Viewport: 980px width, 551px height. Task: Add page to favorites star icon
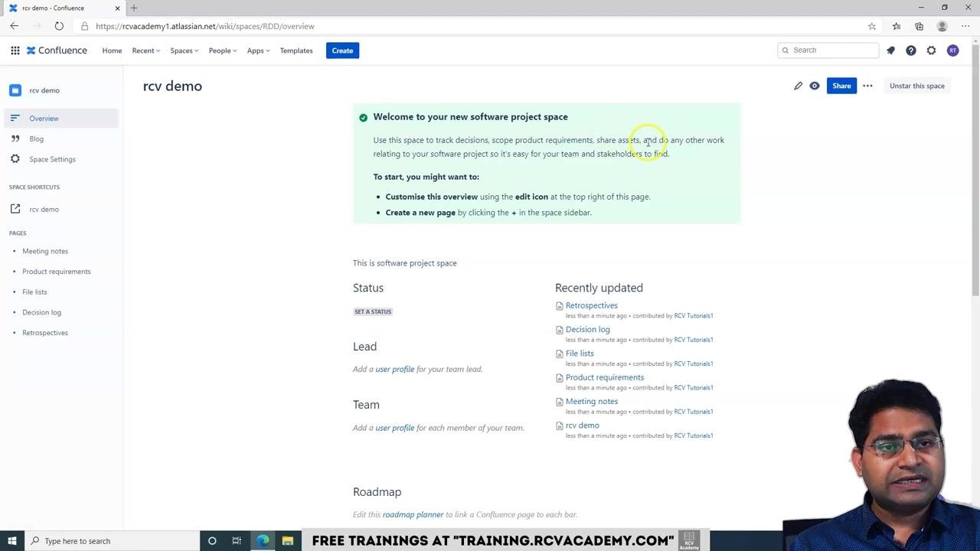pyautogui.click(x=872, y=26)
